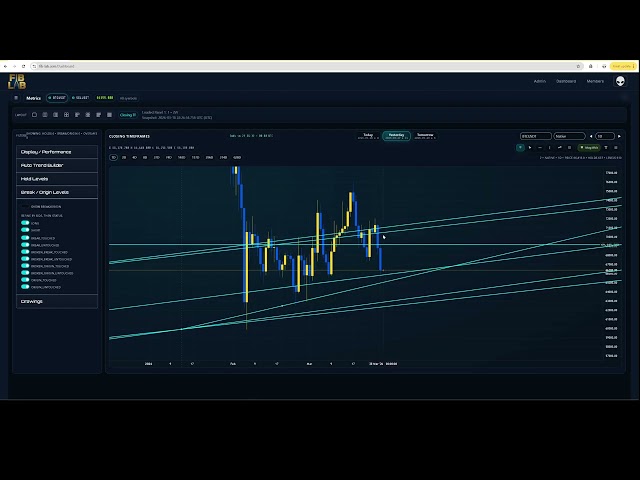Select the seventh layout icon in Layout row

(x=98, y=115)
